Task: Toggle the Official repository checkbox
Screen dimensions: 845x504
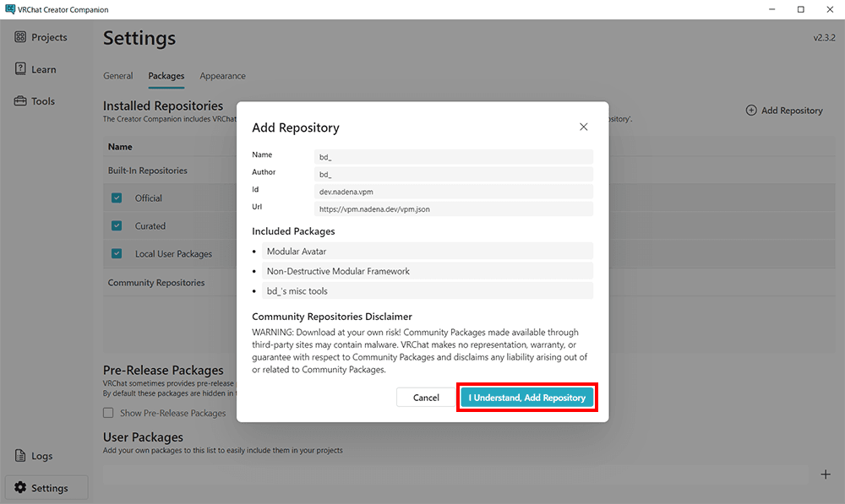Action: pyautogui.click(x=117, y=198)
